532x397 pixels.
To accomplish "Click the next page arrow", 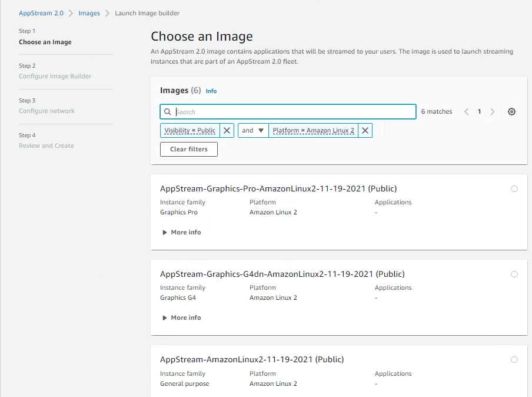I will coord(493,111).
